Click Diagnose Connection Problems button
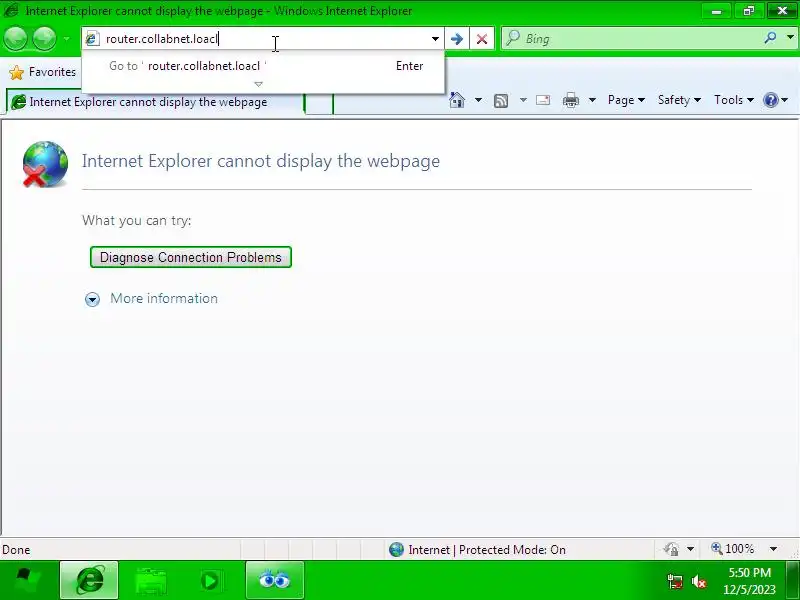 point(191,257)
